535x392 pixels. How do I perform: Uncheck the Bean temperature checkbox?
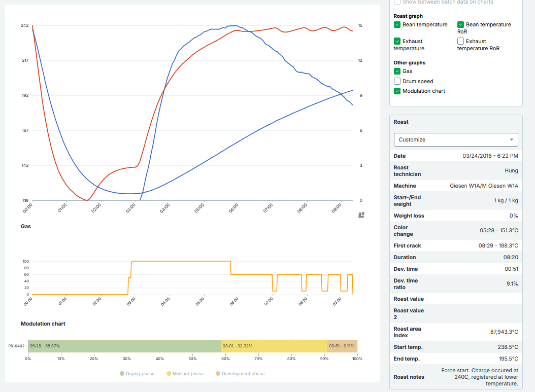pos(397,24)
